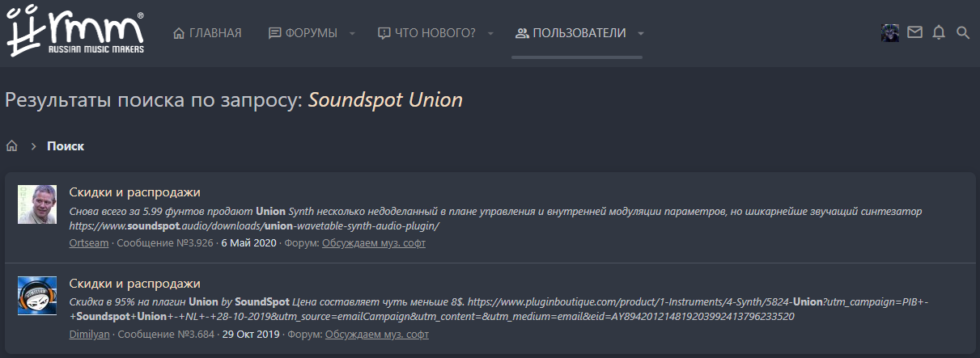Screen dimensions: 980x358
Task: Open the search magnifier icon
Action: click(963, 33)
